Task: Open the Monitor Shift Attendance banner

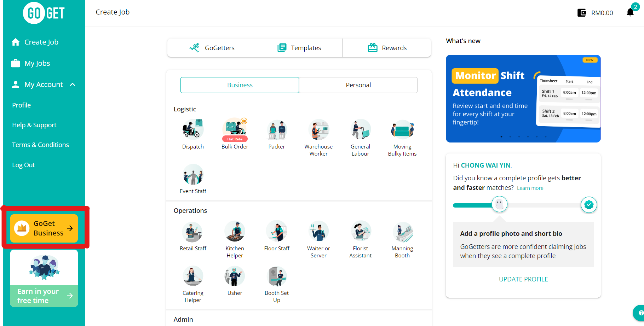Action: (523, 99)
